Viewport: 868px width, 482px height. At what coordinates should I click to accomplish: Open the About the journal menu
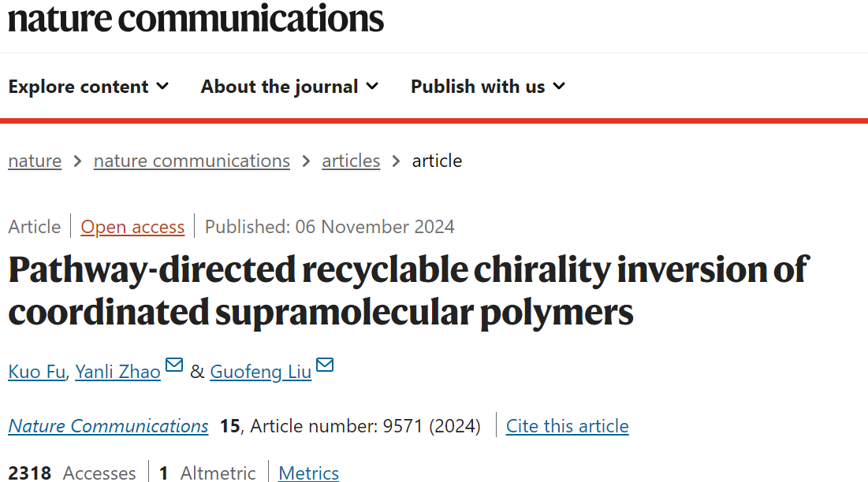click(279, 87)
